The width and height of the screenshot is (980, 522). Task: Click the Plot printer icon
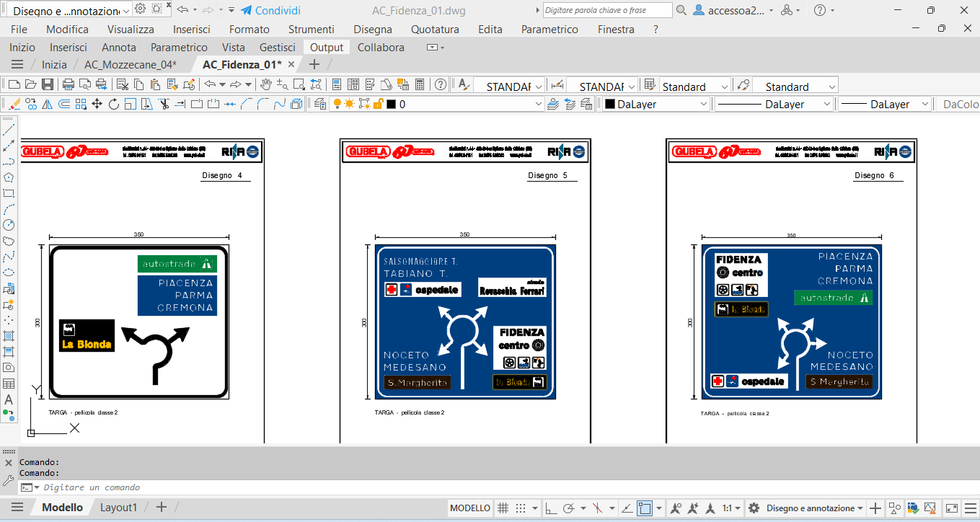[69, 85]
